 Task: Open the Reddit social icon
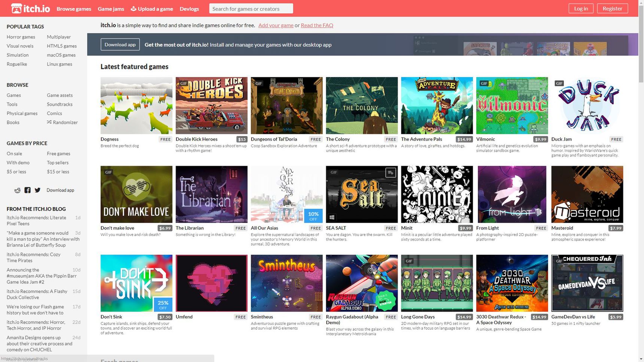point(17,190)
